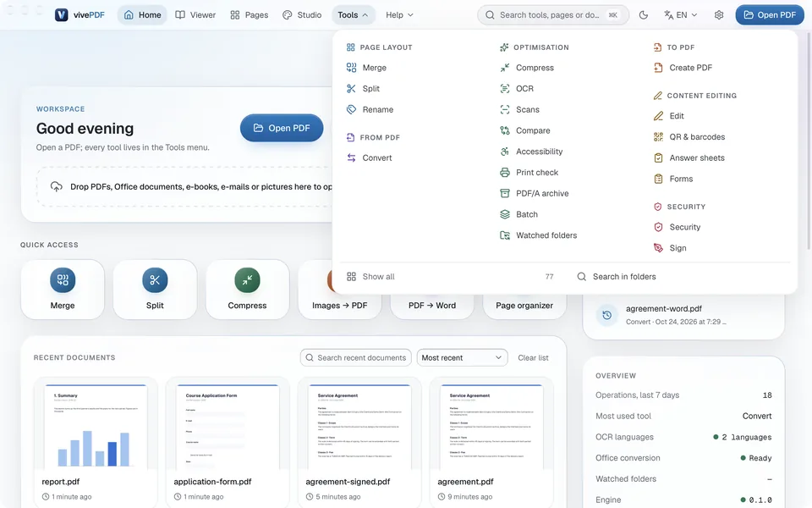Image resolution: width=812 pixels, height=508 pixels.
Task: Switch to the Viewer tab
Action: [x=195, y=15]
